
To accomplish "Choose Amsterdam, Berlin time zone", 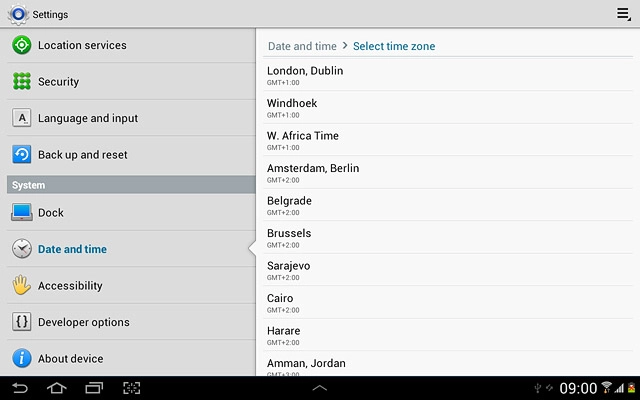I will (x=448, y=173).
